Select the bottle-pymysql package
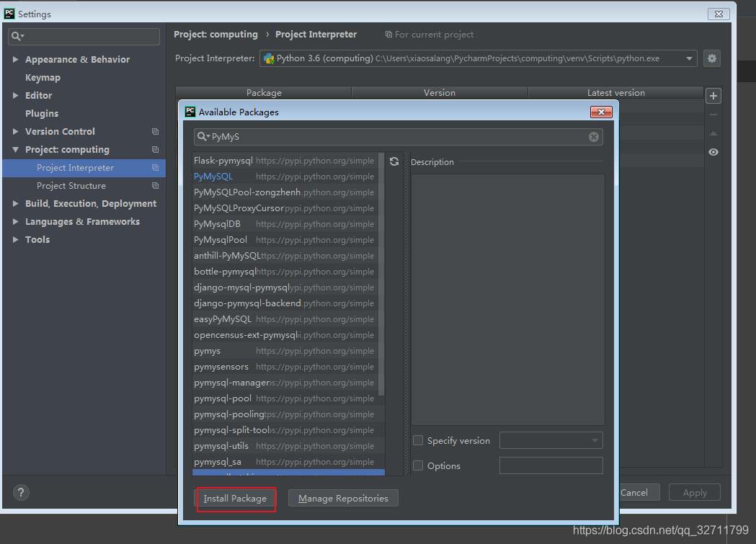Viewport: 756px width, 544px height. (x=285, y=272)
